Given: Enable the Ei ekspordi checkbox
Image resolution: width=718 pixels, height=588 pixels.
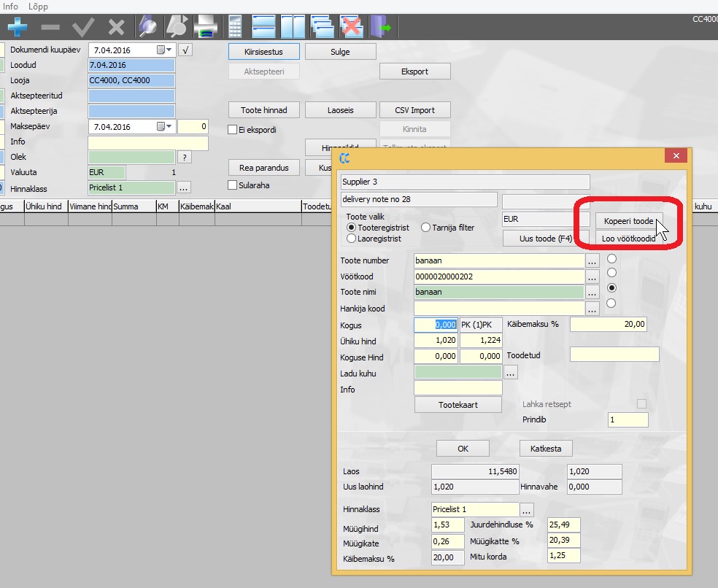Looking at the screenshot, I should click(x=233, y=130).
